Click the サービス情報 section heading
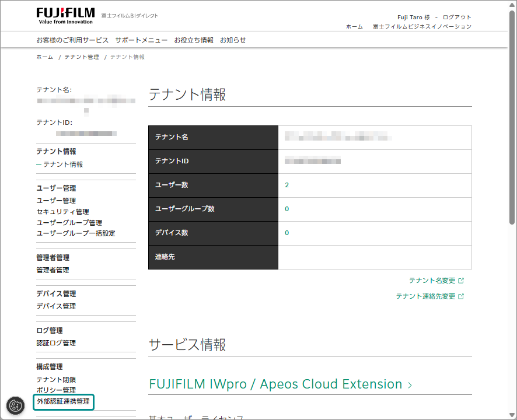The height and width of the screenshot is (420, 517). (187, 345)
